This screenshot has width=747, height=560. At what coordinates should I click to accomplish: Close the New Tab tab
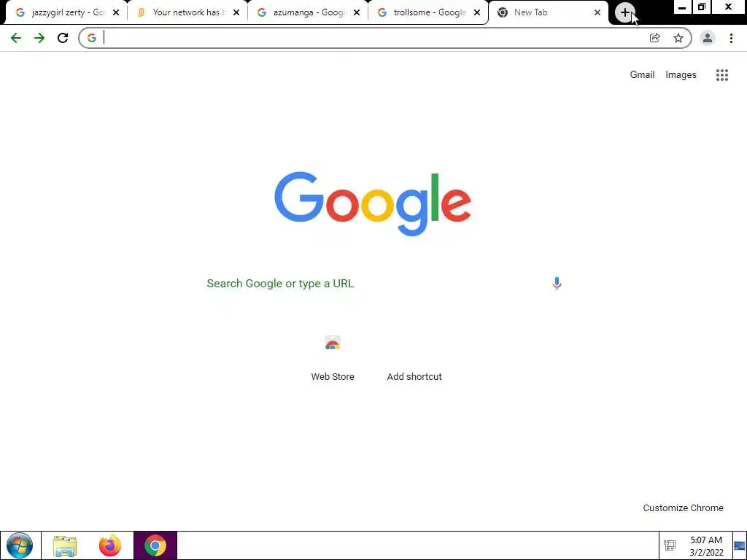597,13
